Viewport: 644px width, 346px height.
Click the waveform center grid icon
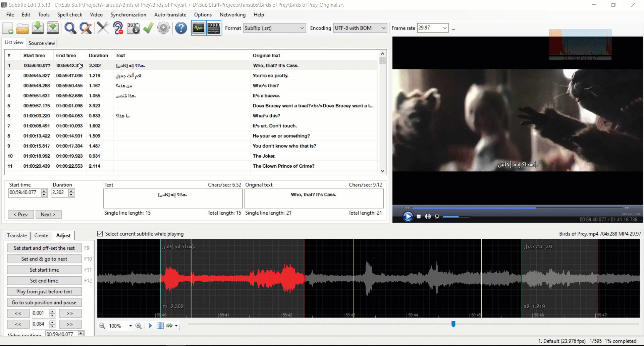[160, 326]
